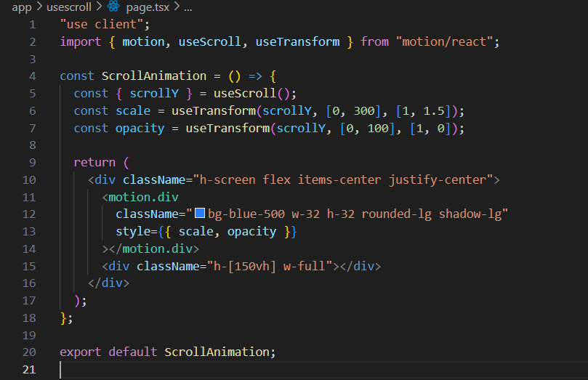Screen dimensions: 588x380
Task: Click the 'usescroll' breadcrumb folder
Action: 69,7
